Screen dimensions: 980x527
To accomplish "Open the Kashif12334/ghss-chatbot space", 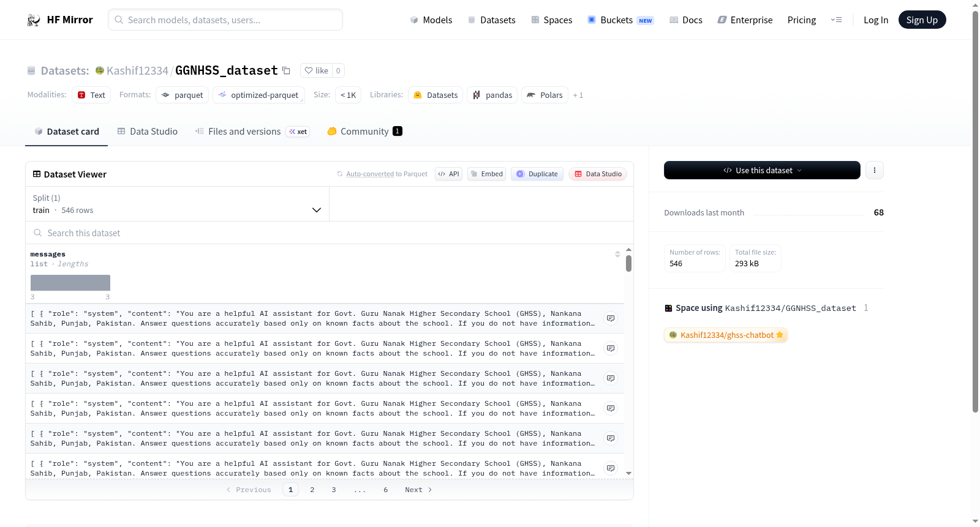I will (726, 335).
